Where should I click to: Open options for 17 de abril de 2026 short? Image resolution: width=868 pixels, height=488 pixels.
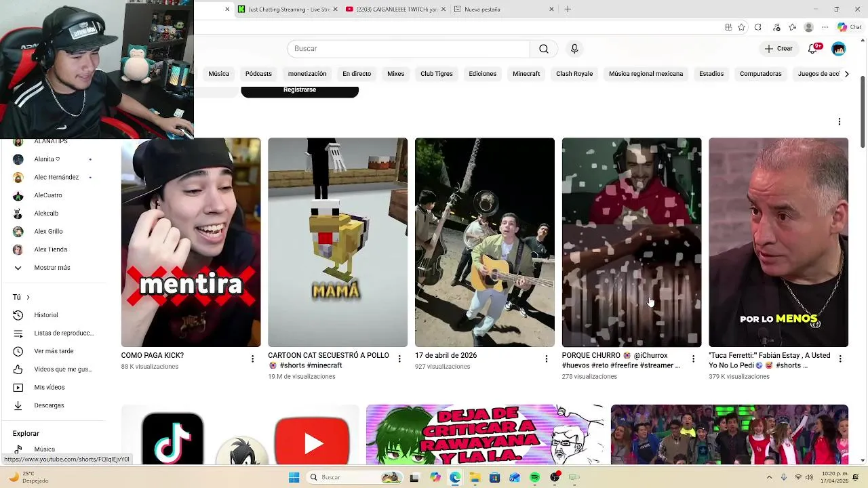click(546, 359)
